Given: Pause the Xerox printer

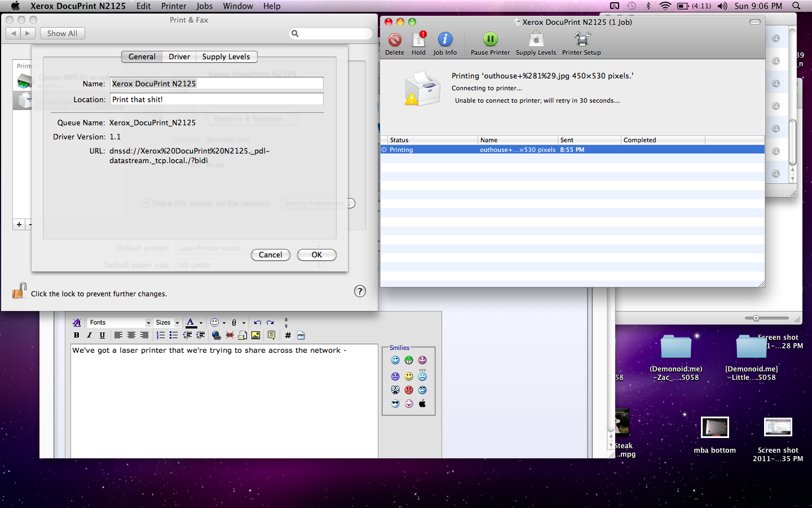Looking at the screenshot, I should 490,44.
